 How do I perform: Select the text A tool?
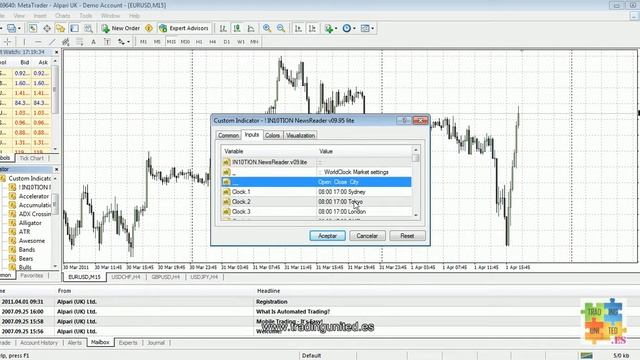pos(93,42)
